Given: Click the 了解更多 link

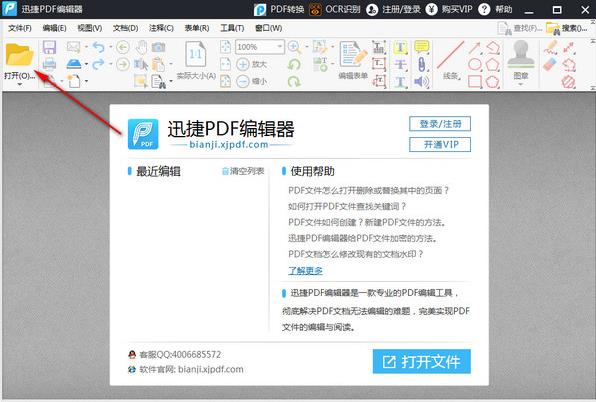Looking at the screenshot, I should 305,271.
